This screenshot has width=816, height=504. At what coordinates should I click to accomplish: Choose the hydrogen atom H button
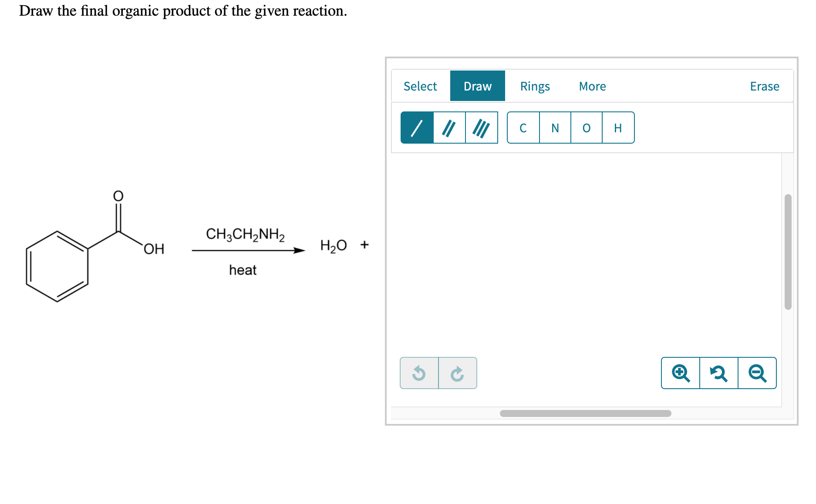pos(618,128)
